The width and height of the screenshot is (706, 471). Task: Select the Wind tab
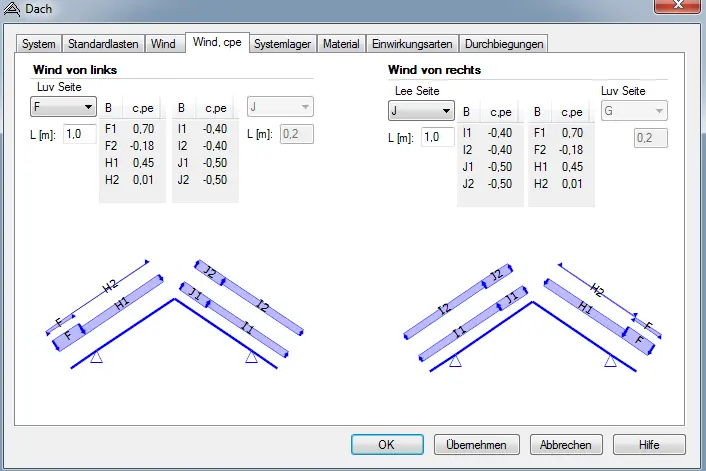pyautogui.click(x=163, y=44)
